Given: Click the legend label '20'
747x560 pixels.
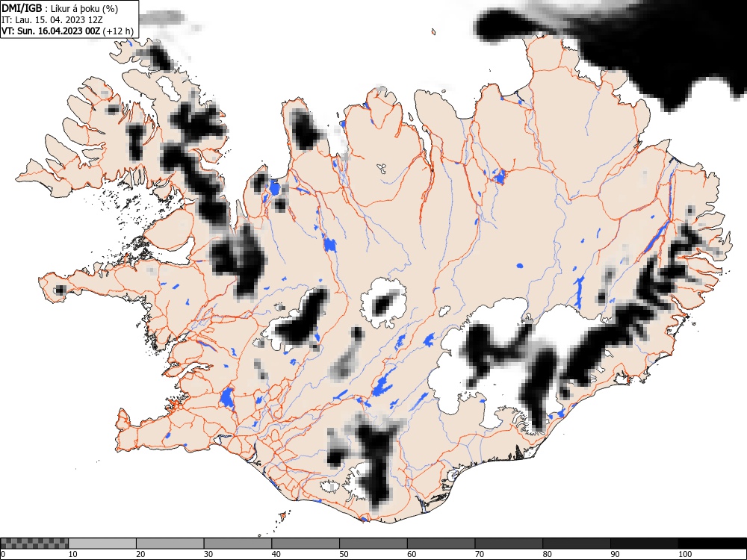Looking at the screenshot, I should (140, 554).
